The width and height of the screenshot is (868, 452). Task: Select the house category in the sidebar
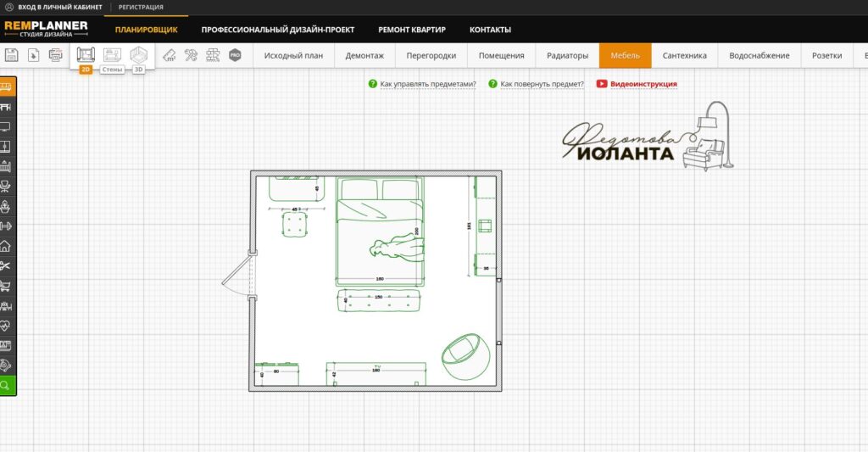(6, 246)
